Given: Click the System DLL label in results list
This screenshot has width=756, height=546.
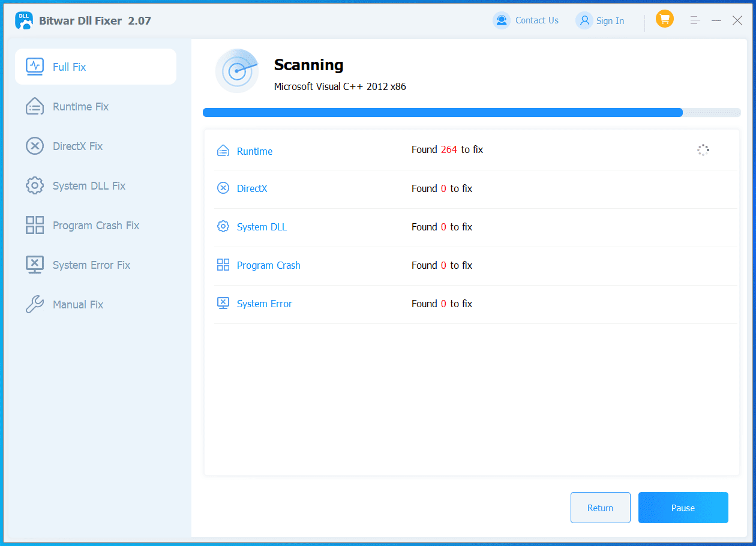Looking at the screenshot, I should point(262,227).
